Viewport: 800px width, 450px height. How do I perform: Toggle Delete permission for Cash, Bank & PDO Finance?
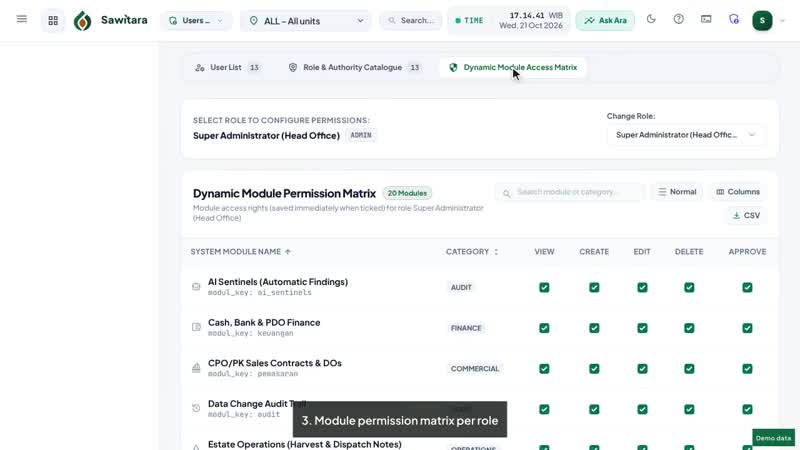click(x=689, y=328)
